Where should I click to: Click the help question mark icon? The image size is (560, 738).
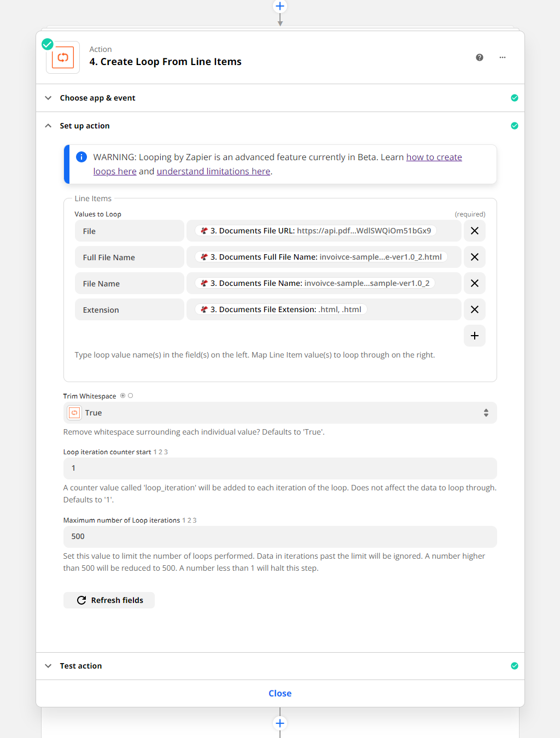pyautogui.click(x=480, y=57)
